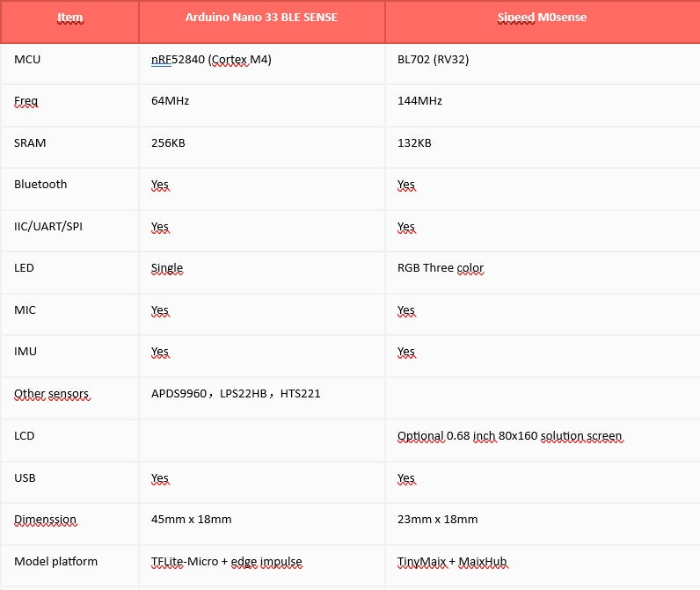The image size is (700, 590).
Task: Click the "64MHz" frequency value
Action: (171, 101)
